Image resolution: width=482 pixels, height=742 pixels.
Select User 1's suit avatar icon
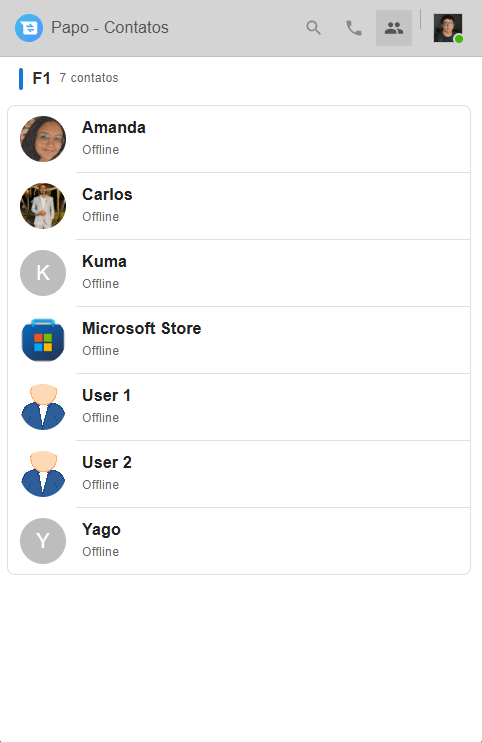[43, 407]
